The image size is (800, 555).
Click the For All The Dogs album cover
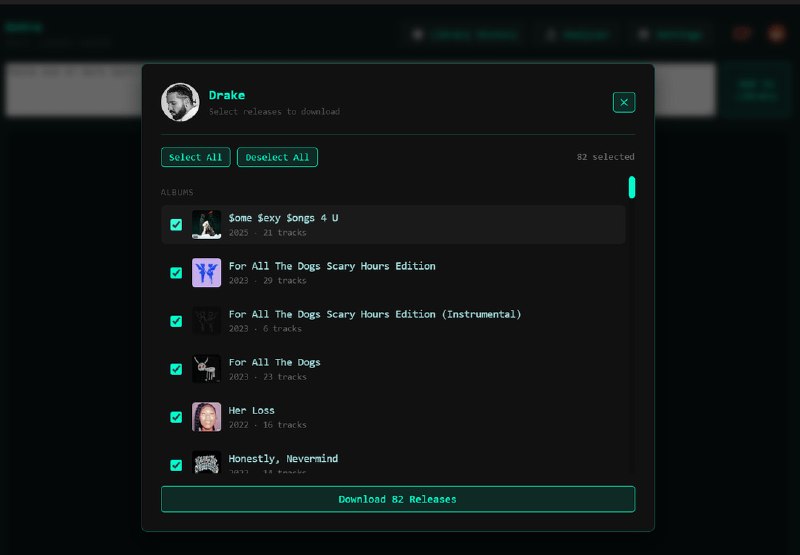[x=206, y=369]
